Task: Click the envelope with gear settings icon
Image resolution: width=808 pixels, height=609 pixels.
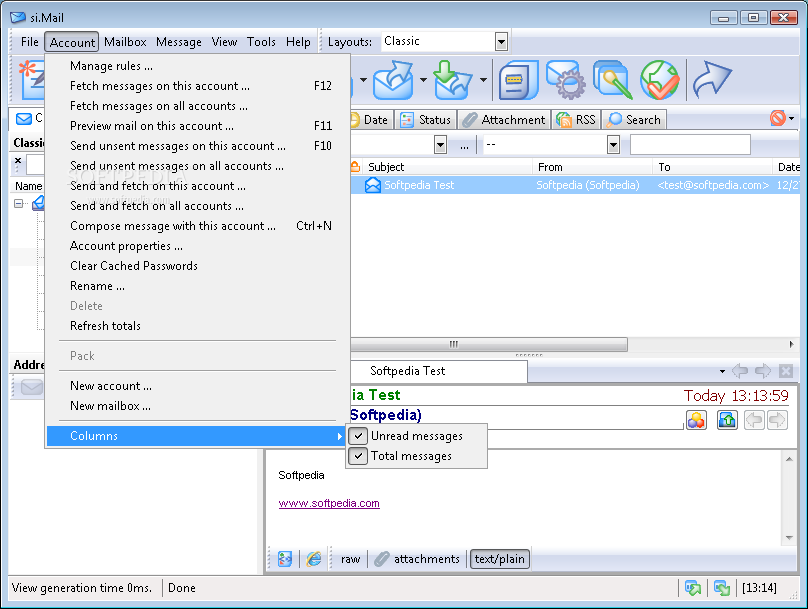Action: [x=565, y=80]
